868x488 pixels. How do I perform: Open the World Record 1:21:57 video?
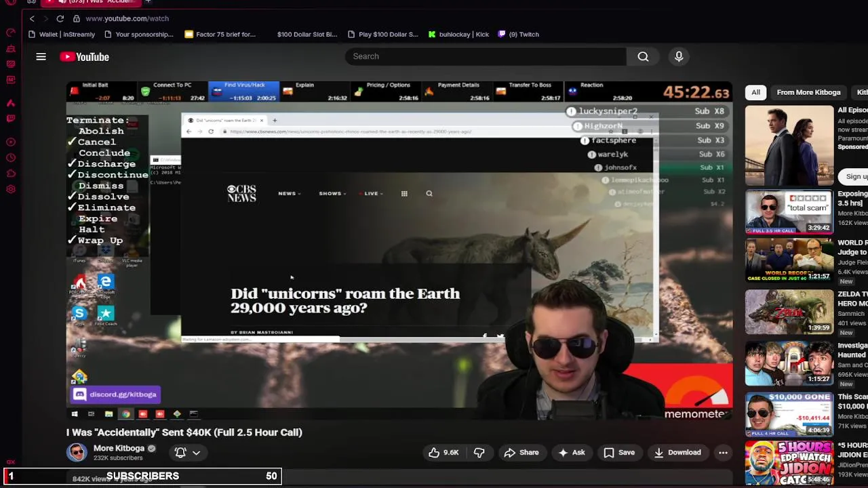789,259
